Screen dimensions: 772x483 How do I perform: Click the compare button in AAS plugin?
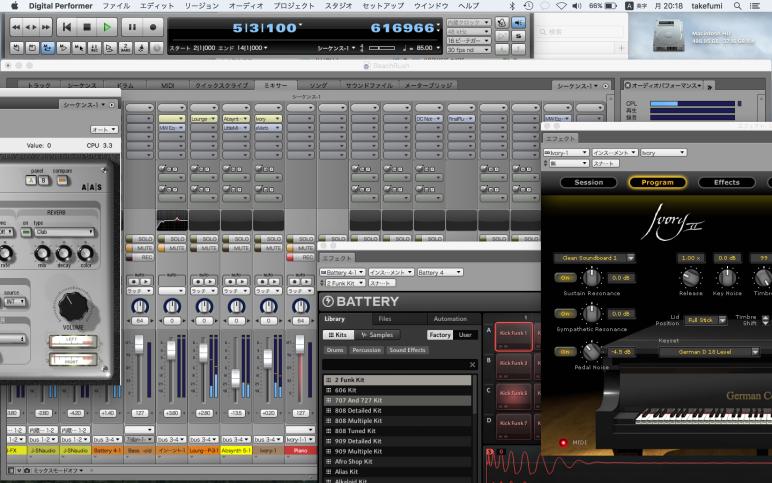coord(62,180)
